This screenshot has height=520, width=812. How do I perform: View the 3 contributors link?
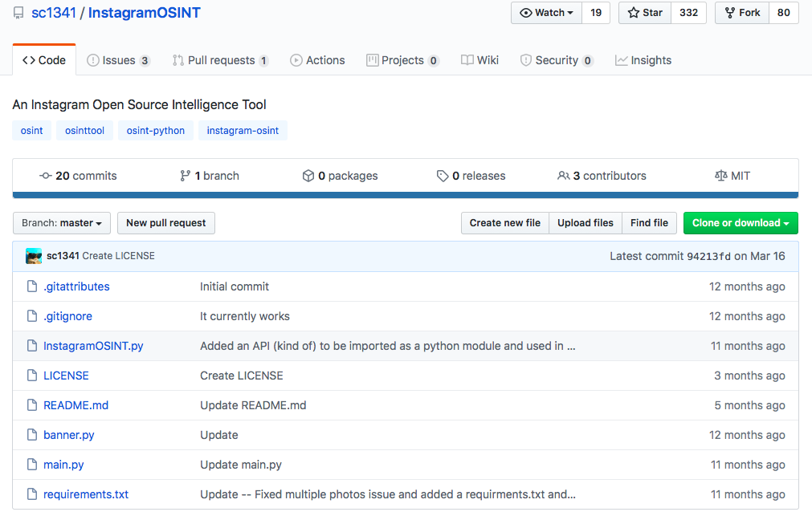point(602,176)
